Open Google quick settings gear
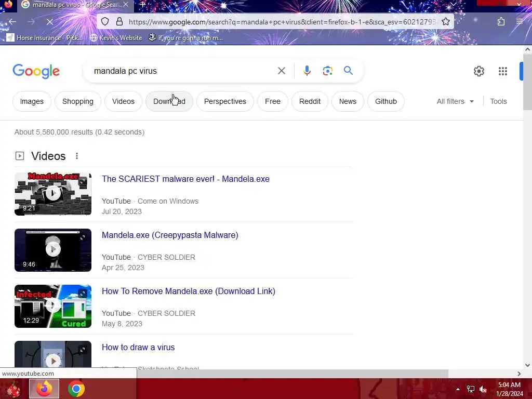The image size is (532, 399). [478, 71]
